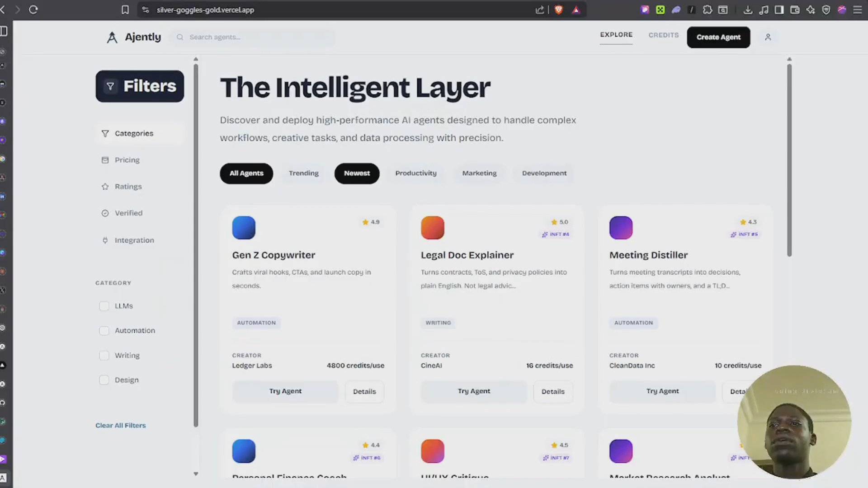Click the INFT #5 badge
Viewport: 868px width, 488px height.
point(744,234)
